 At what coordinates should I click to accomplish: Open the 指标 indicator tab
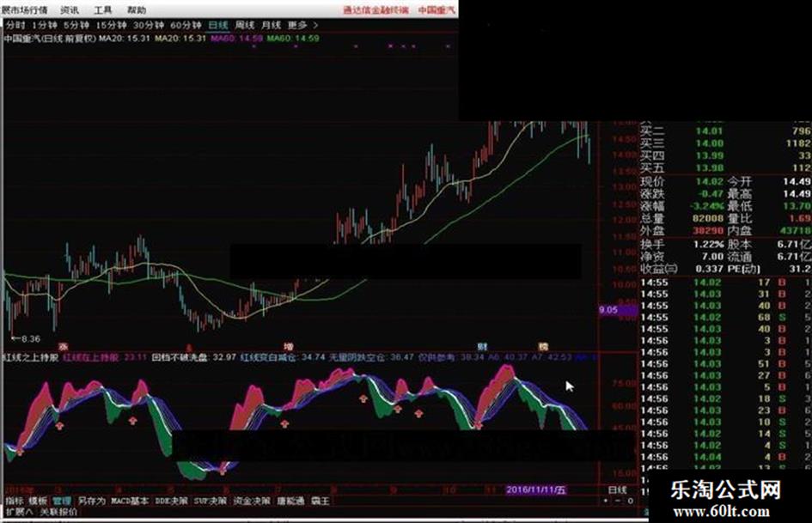[15, 501]
